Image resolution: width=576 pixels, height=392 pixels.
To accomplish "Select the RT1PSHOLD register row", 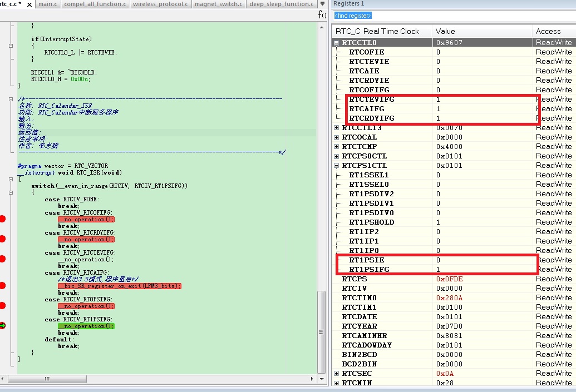I will 454,222.
